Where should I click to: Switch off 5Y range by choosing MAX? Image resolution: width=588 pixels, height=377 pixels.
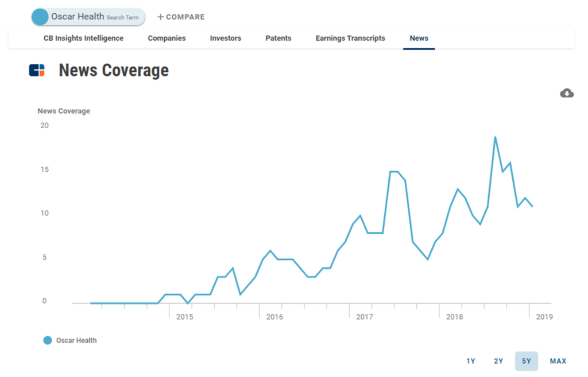pos(558,361)
